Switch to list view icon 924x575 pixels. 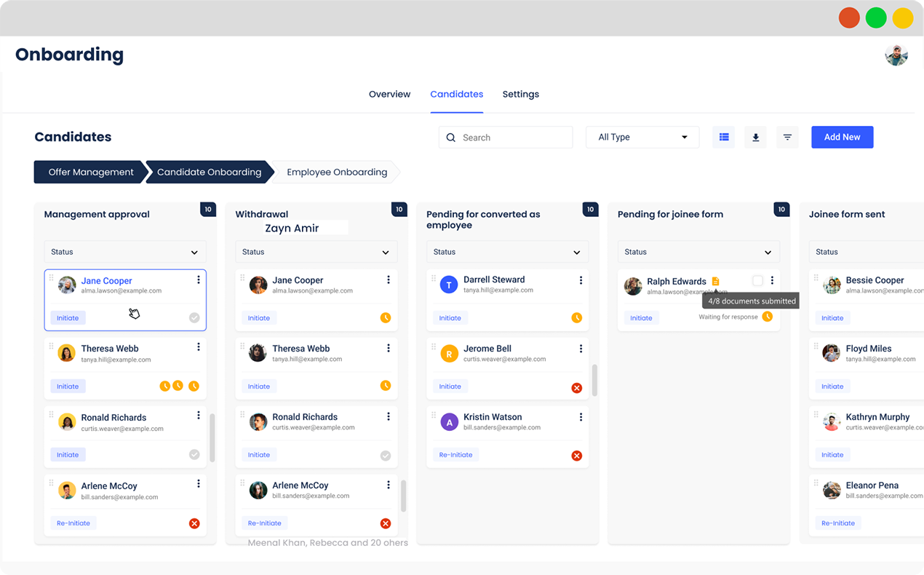click(x=724, y=137)
